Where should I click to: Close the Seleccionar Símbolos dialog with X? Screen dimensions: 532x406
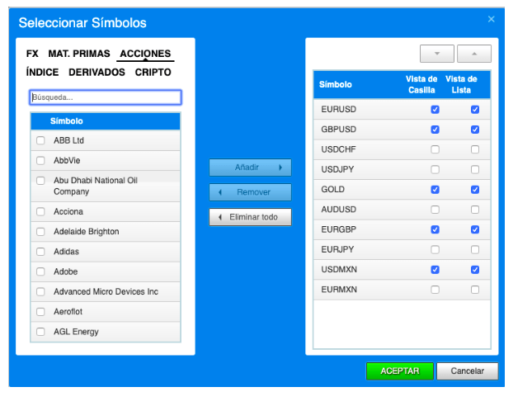492,19
